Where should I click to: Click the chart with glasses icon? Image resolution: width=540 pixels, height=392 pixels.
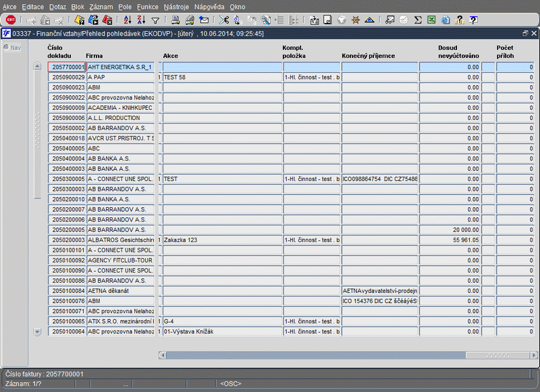pyautogui.click(x=390, y=20)
